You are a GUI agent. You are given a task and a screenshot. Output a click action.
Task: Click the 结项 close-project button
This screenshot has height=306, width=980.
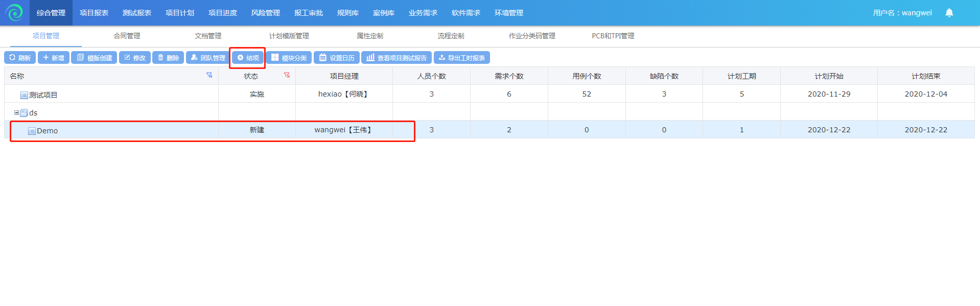tap(248, 58)
